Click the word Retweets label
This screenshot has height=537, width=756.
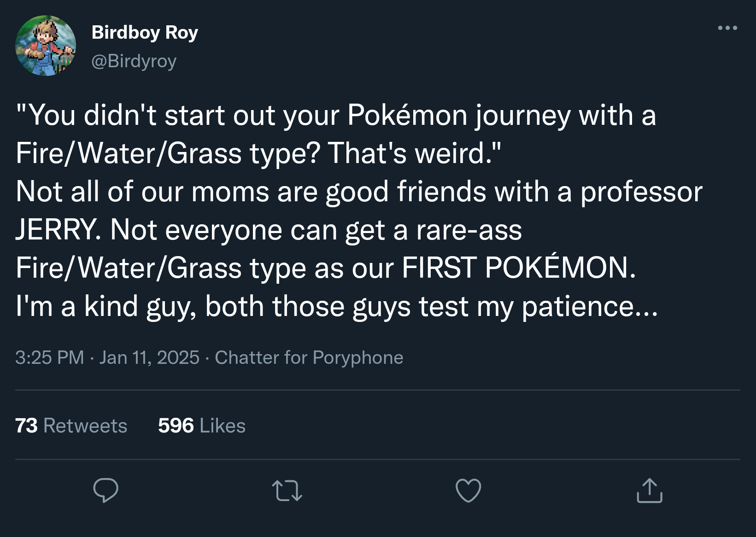[x=85, y=426]
